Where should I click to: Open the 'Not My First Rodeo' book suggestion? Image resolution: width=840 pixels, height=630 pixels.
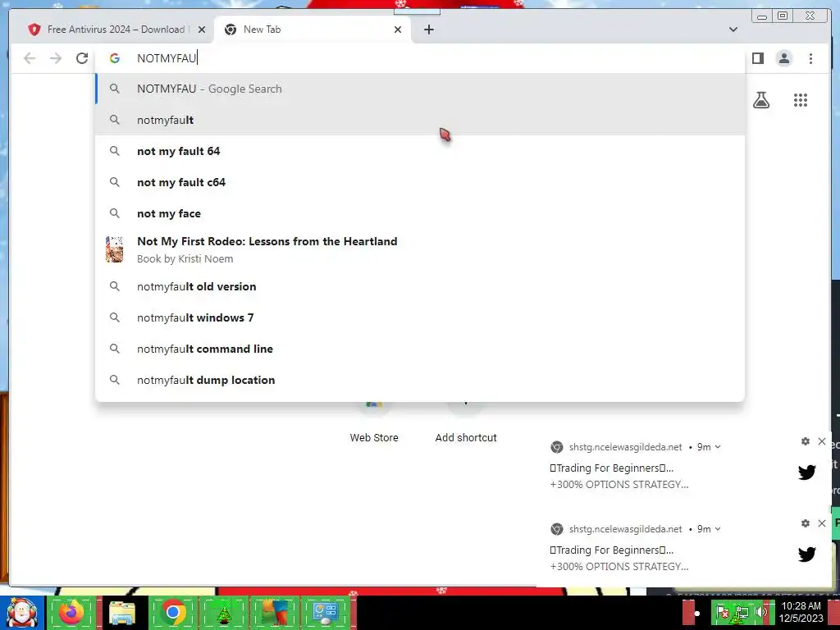coord(420,249)
